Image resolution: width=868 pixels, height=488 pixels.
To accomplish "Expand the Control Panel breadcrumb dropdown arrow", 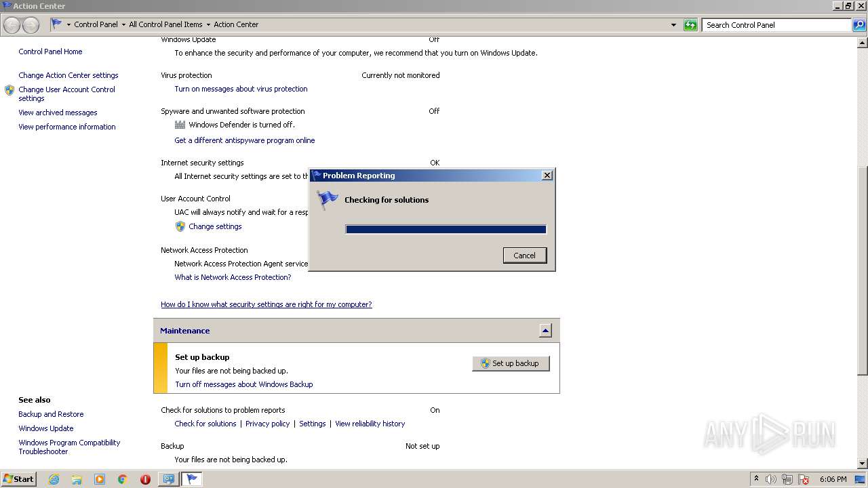I will [x=123, y=24].
